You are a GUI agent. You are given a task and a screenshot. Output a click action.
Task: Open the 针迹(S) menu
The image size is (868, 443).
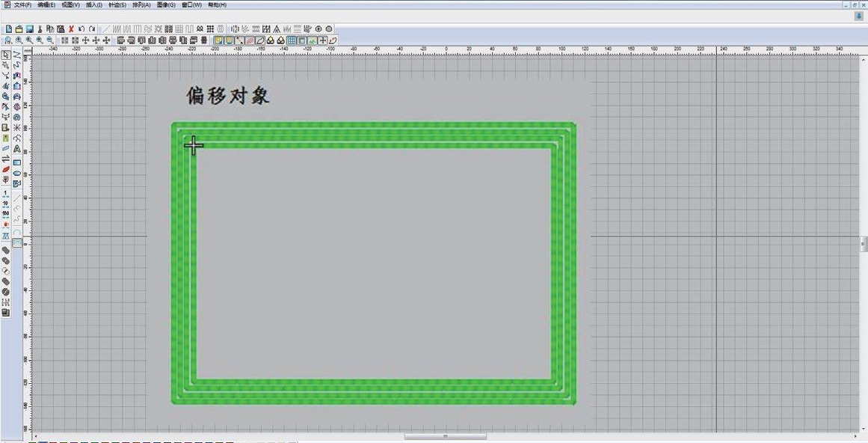tap(117, 5)
